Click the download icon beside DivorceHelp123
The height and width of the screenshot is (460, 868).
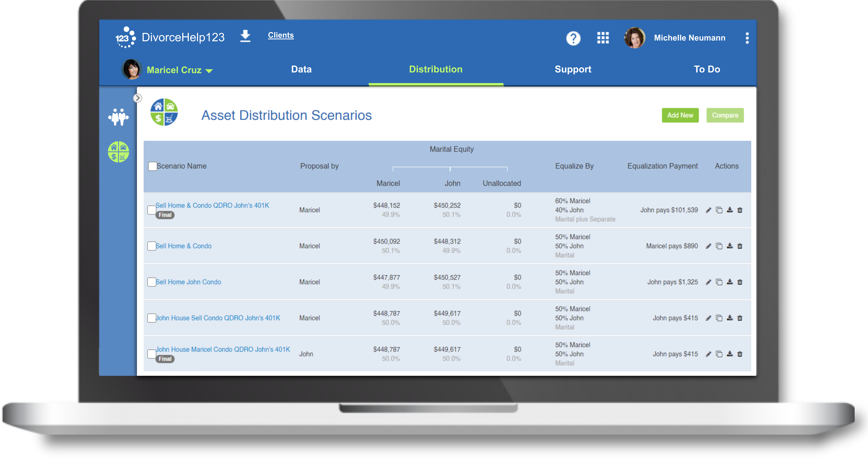click(x=245, y=36)
